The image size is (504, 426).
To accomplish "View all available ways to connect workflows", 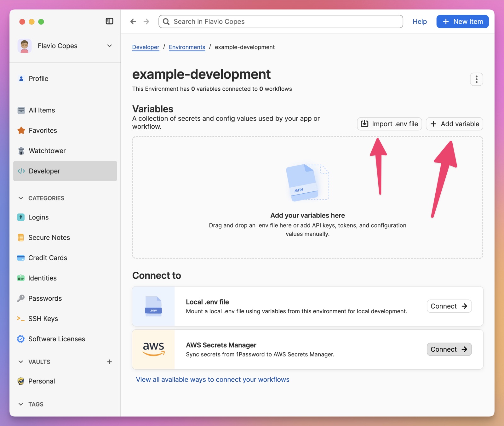I will (x=213, y=379).
